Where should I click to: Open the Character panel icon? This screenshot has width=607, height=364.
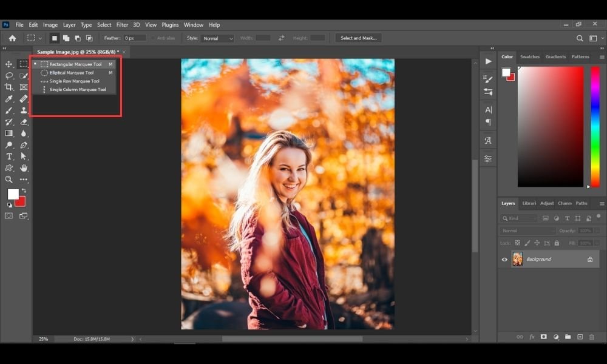pyautogui.click(x=488, y=110)
